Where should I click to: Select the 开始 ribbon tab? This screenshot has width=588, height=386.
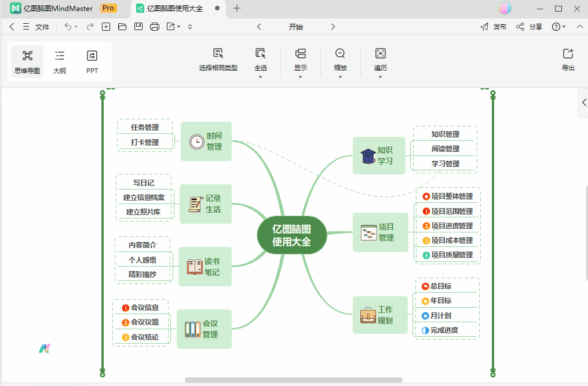tap(296, 27)
